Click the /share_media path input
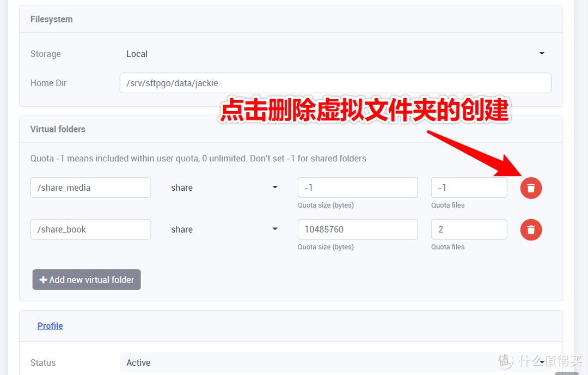 [90, 187]
